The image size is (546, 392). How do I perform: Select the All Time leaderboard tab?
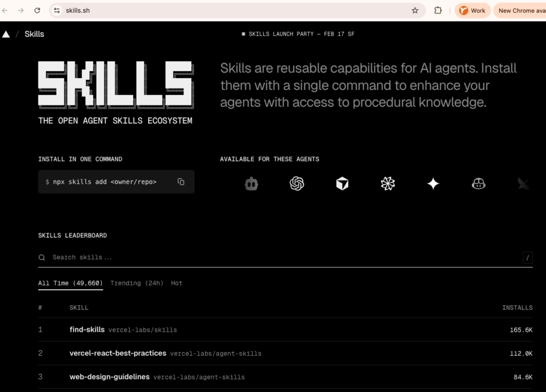[70, 283]
